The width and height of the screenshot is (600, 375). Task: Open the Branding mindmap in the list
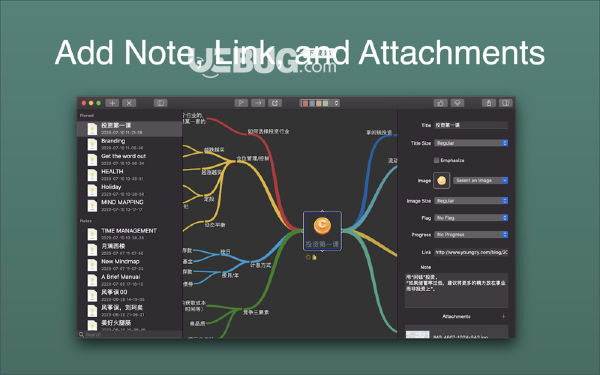[x=130, y=144]
